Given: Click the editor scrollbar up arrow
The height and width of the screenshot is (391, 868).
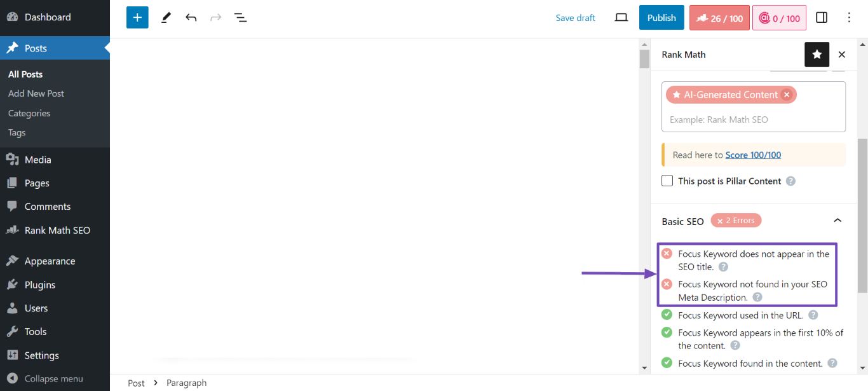Looking at the screenshot, I should coord(644,45).
